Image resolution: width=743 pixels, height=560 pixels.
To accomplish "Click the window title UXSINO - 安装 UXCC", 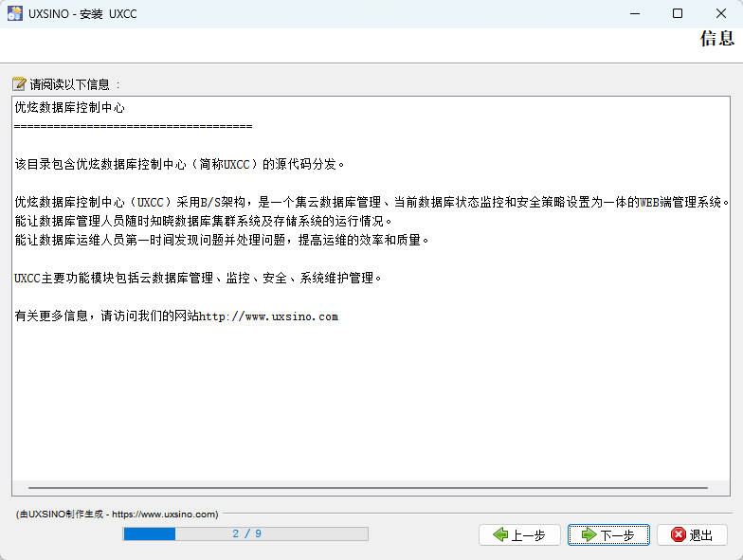I will tap(82, 13).
